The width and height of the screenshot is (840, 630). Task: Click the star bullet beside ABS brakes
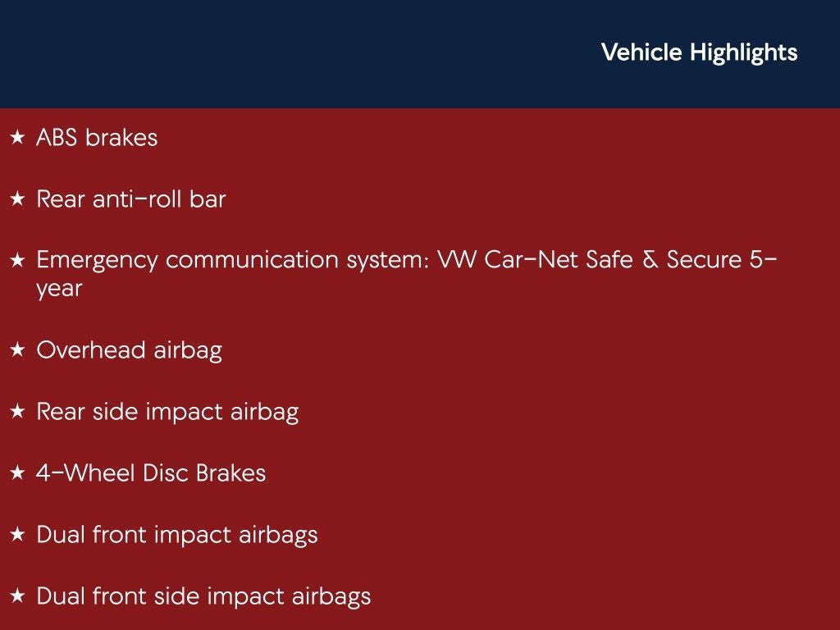point(17,138)
